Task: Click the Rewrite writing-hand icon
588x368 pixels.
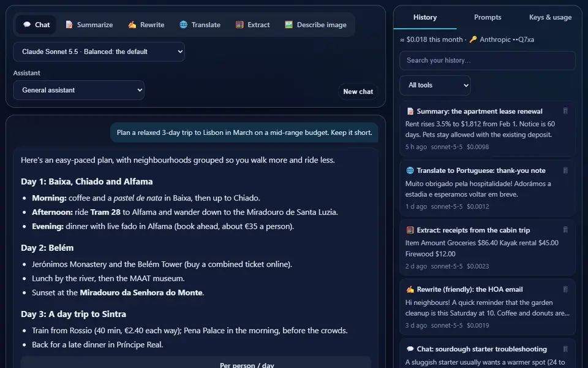Action: (x=132, y=25)
